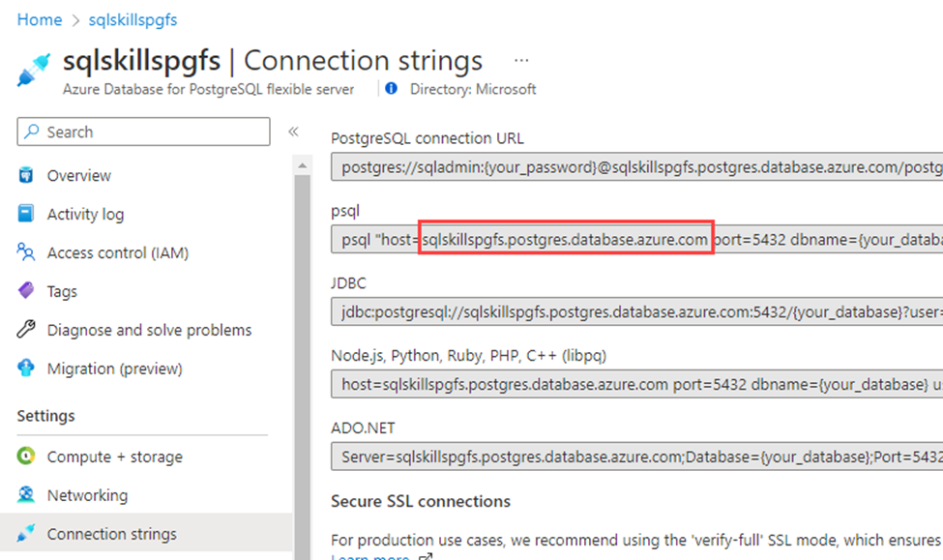Select Networking in the Settings menu
The height and width of the screenshot is (560, 943).
[87, 495]
